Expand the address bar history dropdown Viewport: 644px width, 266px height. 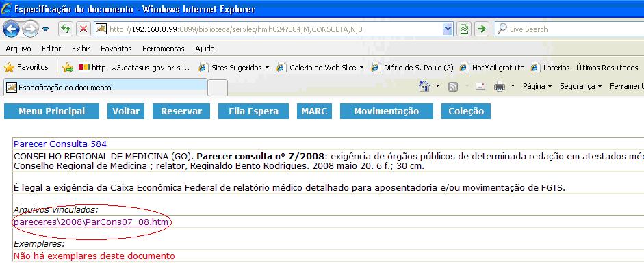pos(448,29)
